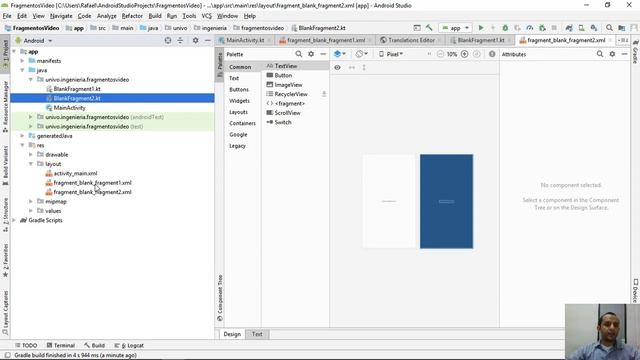The height and width of the screenshot is (360, 640).
Task: Expand the drawable folder
Action: tap(31, 155)
